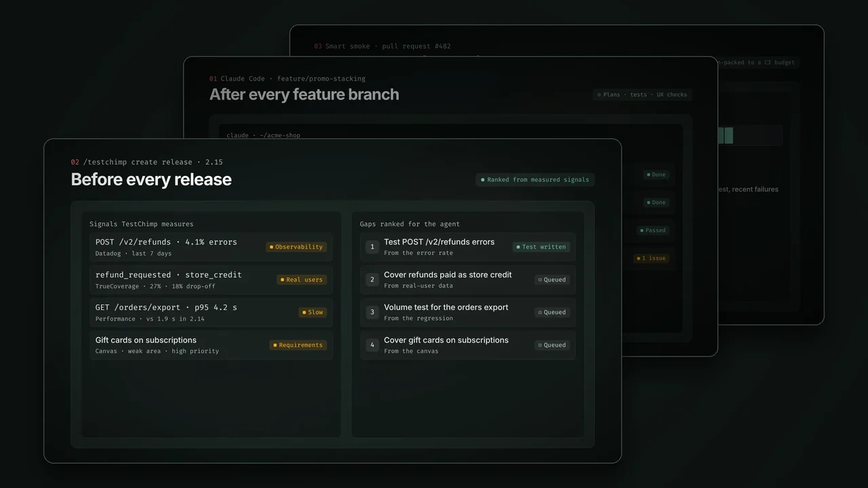This screenshot has height=488, width=868.
Task: Select the orange "Observability" tag
Action: tap(296, 247)
